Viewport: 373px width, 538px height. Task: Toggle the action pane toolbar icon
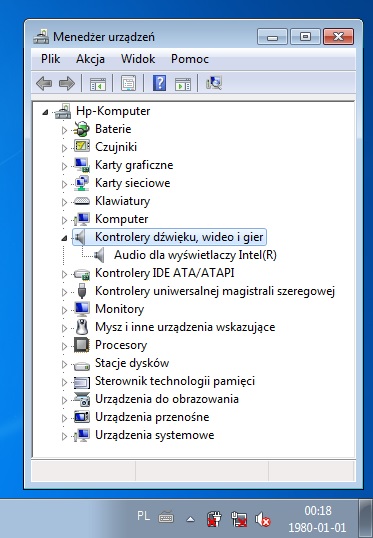tap(183, 83)
